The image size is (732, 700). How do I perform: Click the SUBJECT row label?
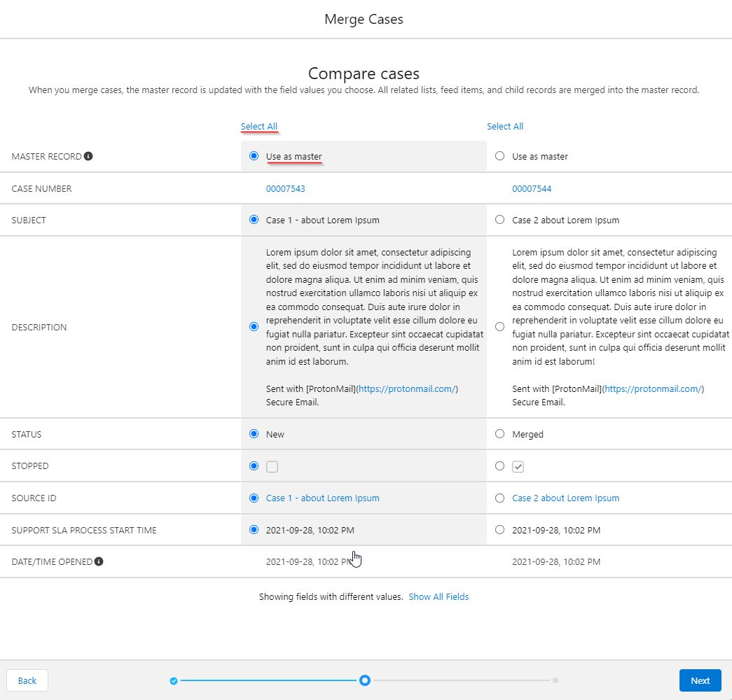[29, 220]
